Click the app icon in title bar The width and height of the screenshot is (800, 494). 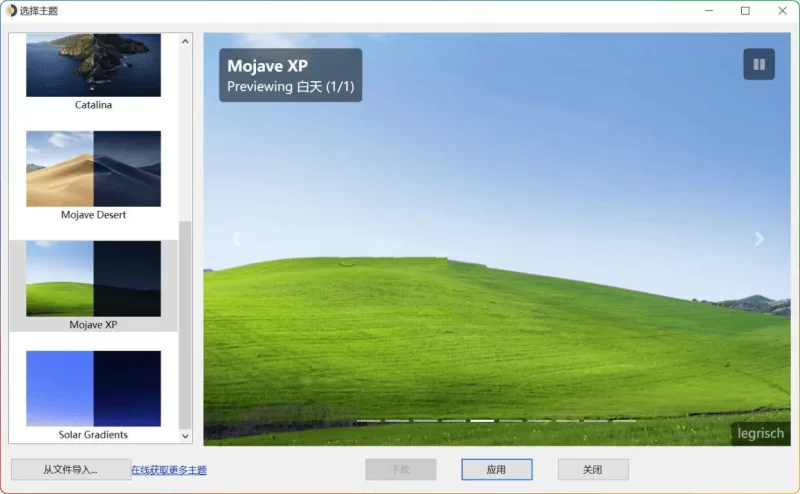point(11,11)
